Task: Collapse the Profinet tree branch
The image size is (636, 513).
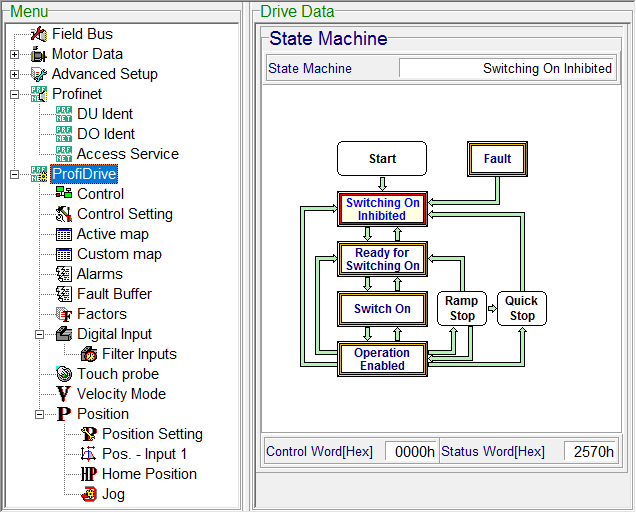Action: tap(14, 94)
